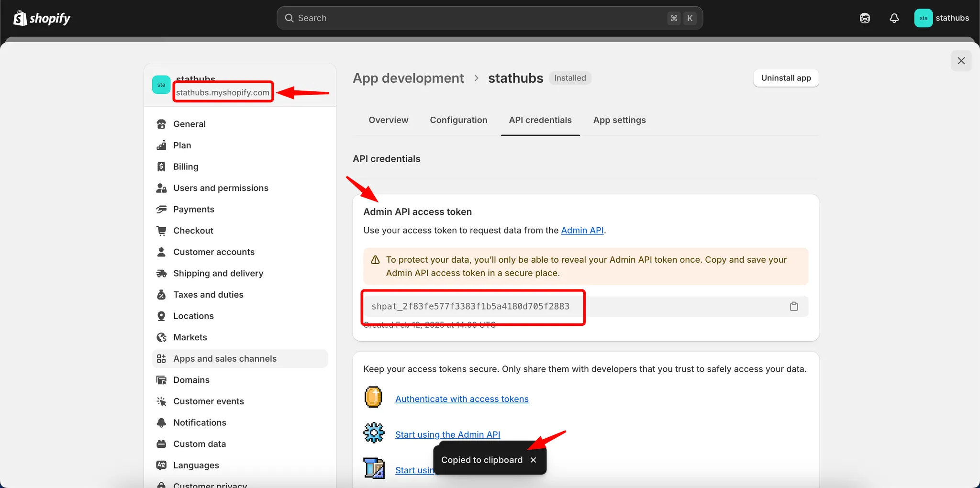The height and width of the screenshot is (488, 980).
Task: Dismiss the Copied to clipboard toast
Action: pos(533,460)
